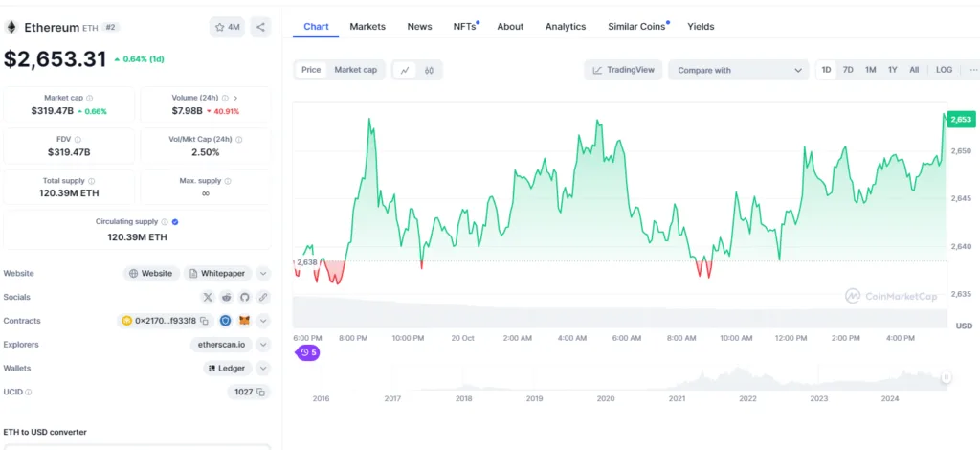Click 2020 on the history range timeline
The width and height of the screenshot is (980, 450).
(606, 398)
